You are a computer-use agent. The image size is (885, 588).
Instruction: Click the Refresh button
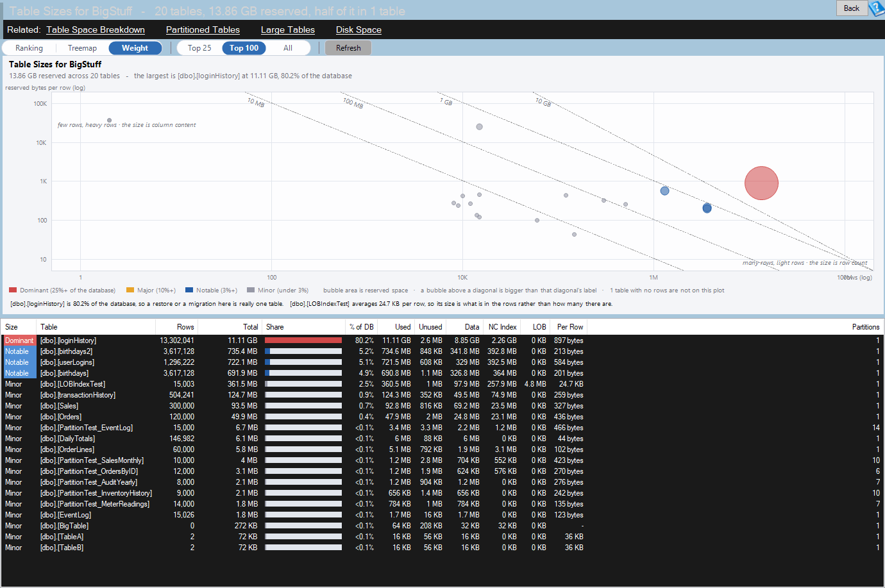click(348, 48)
